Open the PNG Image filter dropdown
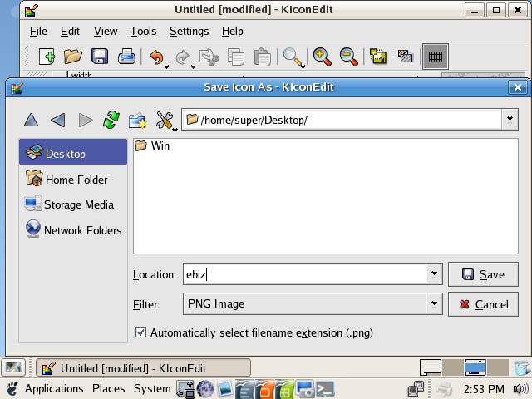This screenshot has height=399, width=532. pyautogui.click(x=434, y=303)
